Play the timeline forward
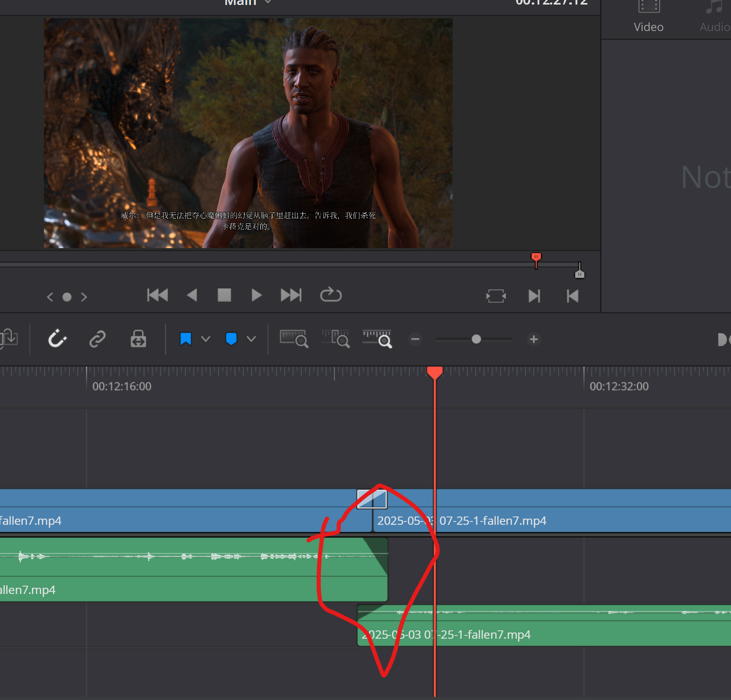 click(x=256, y=295)
